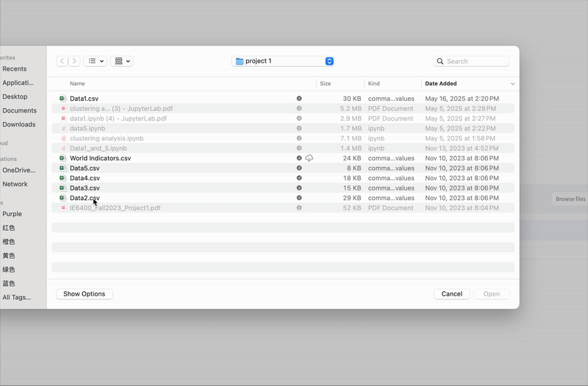588x386 pixels.
Task: Filter by the 黃色 tag
Action: coord(9,255)
